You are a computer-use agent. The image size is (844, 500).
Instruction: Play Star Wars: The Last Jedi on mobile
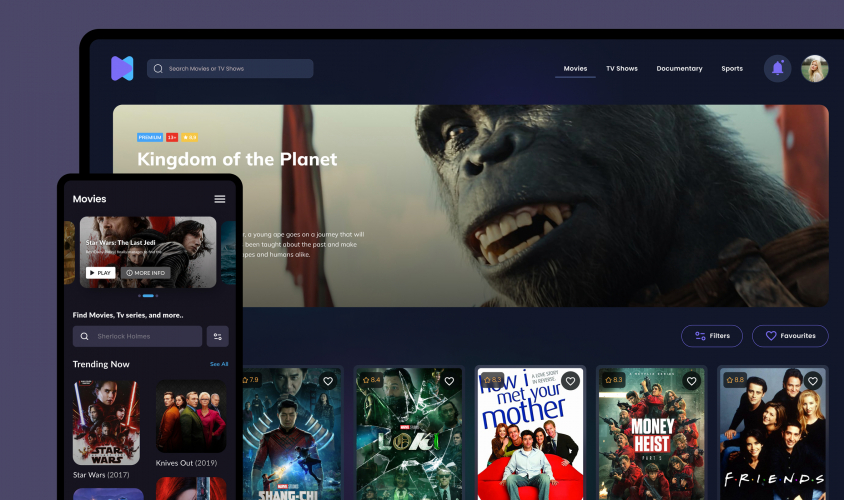click(x=100, y=273)
